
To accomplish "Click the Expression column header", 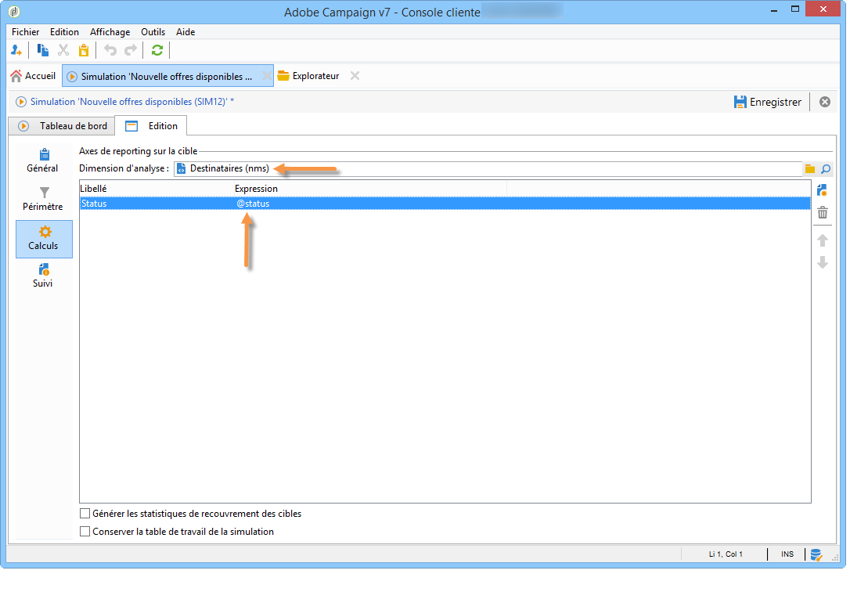I will point(256,189).
